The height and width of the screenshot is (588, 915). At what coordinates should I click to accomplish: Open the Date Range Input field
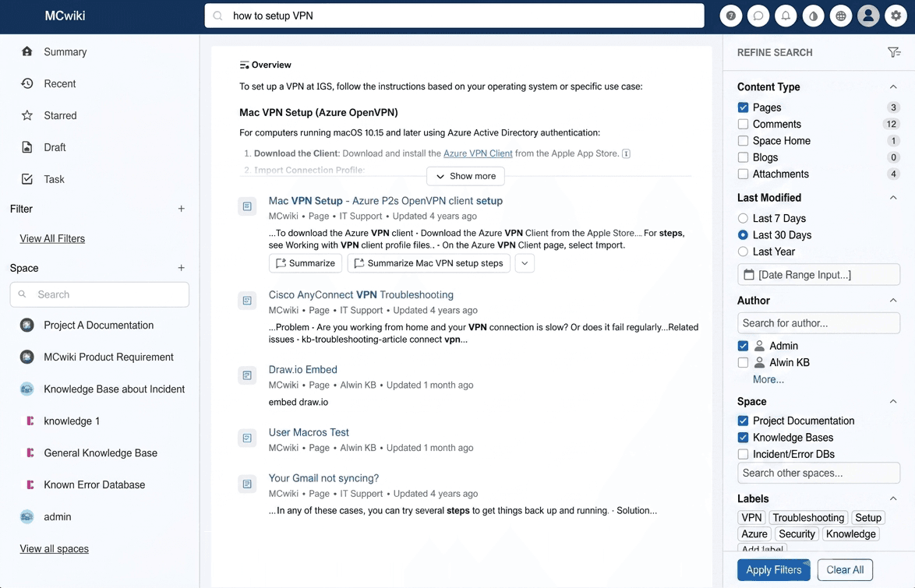818,275
